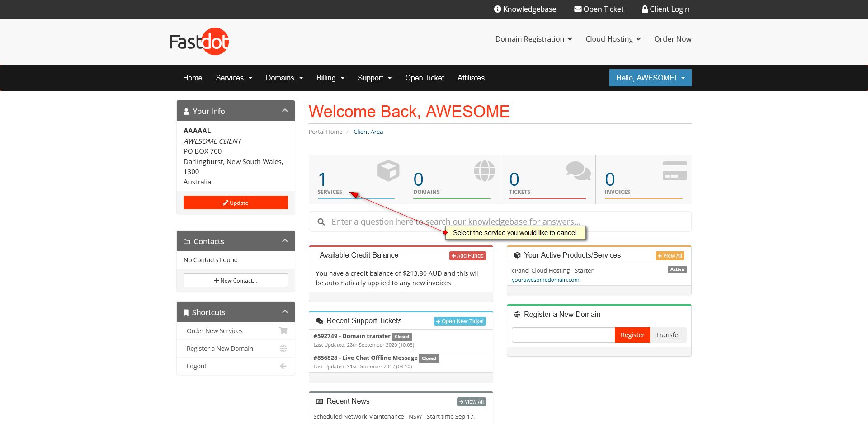Click the Recent Support Tickets comments icon
Viewport: 868px width, 424px height.
click(x=319, y=321)
